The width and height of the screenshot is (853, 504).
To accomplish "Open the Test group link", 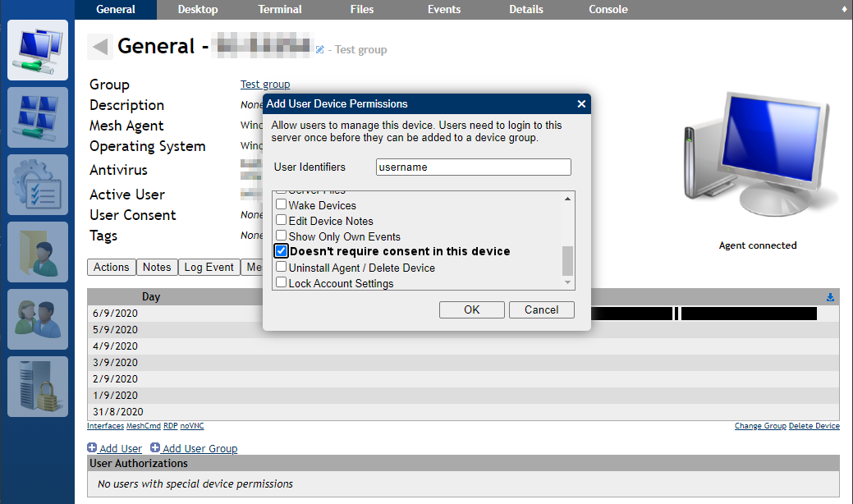I will (x=264, y=84).
